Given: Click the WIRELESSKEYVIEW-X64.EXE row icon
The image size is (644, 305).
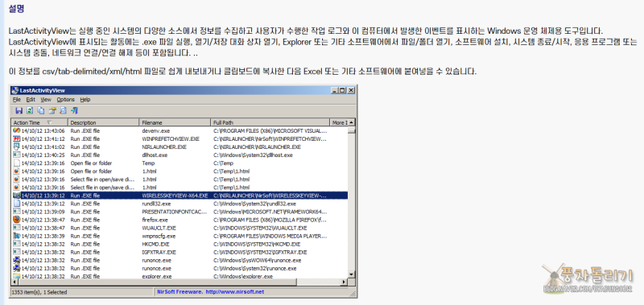Looking at the screenshot, I should [x=16, y=196].
